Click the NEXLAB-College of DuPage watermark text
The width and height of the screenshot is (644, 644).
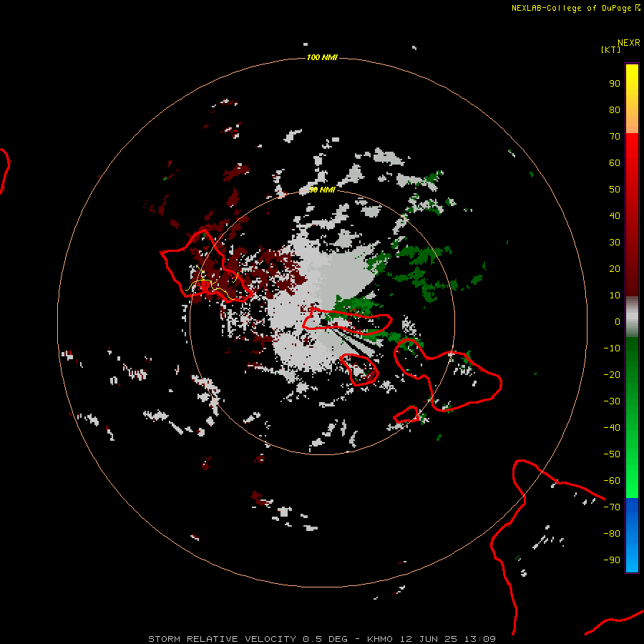coord(575,8)
